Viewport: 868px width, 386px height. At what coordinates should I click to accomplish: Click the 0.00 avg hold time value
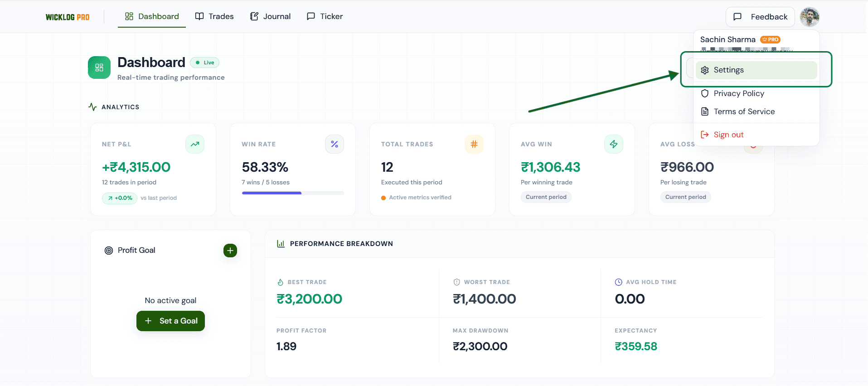pyautogui.click(x=630, y=299)
